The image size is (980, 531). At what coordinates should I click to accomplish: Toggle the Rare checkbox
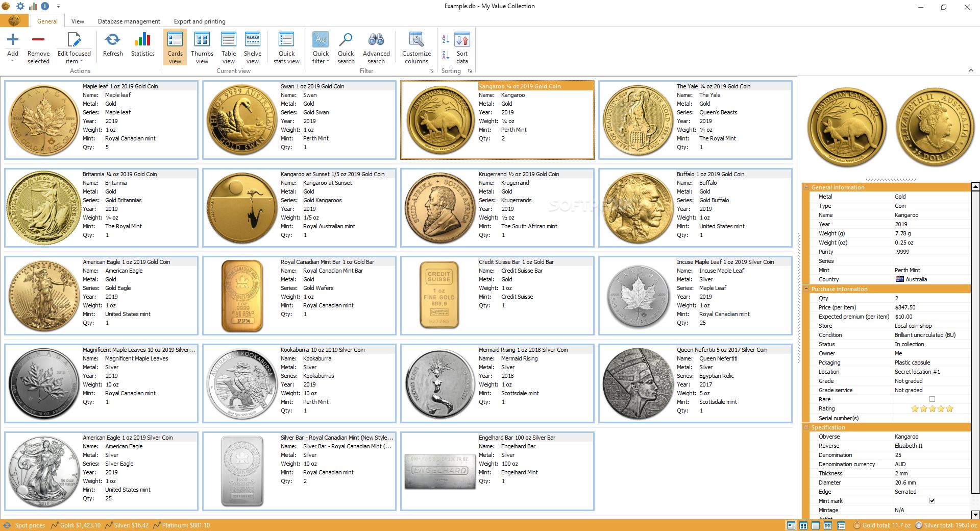[x=932, y=399]
